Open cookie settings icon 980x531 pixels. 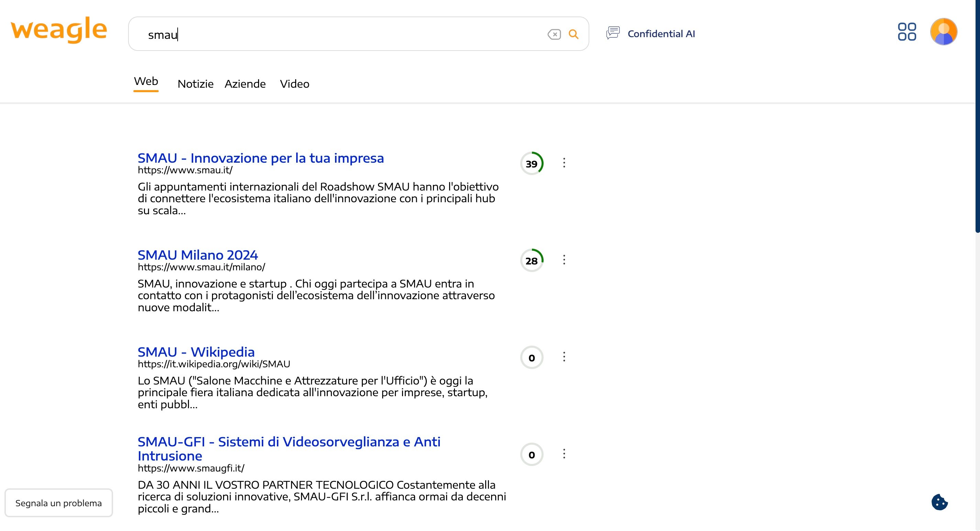point(940,502)
